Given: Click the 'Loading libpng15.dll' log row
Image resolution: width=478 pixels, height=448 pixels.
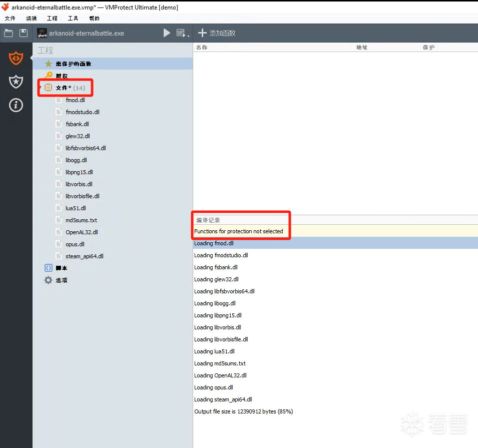Looking at the screenshot, I should click(335, 315).
